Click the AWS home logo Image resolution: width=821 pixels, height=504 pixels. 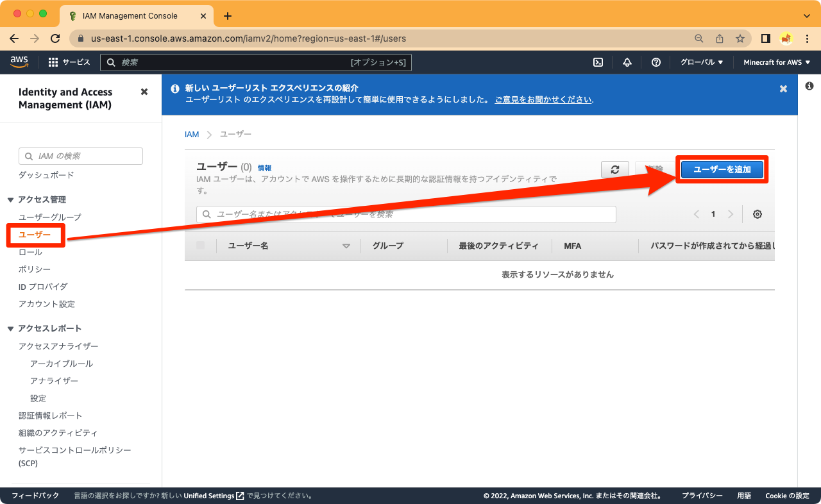click(x=19, y=62)
